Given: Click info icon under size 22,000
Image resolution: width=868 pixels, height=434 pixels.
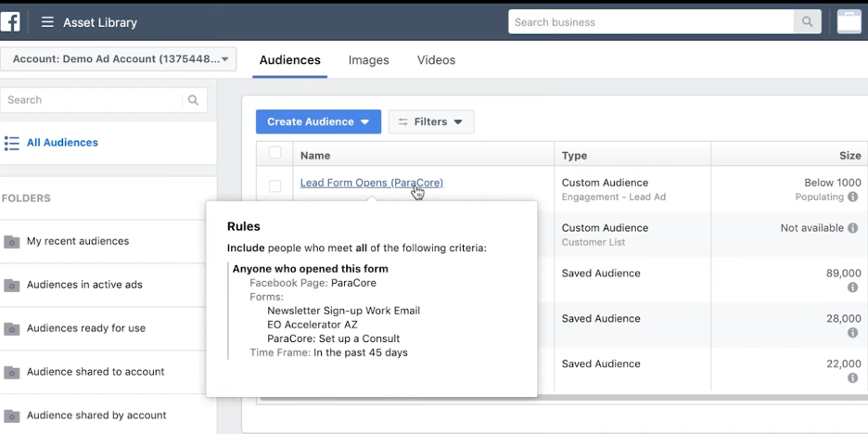Looking at the screenshot, I should click(852, 378).
